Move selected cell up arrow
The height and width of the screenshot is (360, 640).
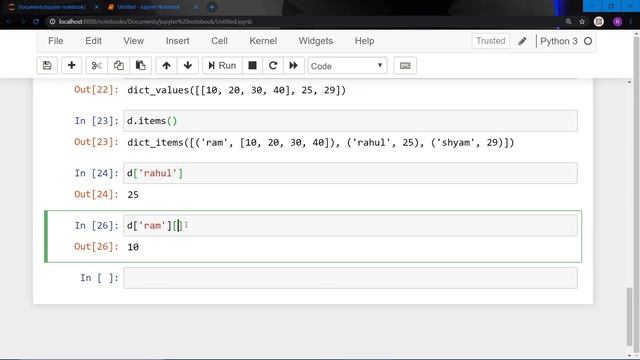coord(166,65)
